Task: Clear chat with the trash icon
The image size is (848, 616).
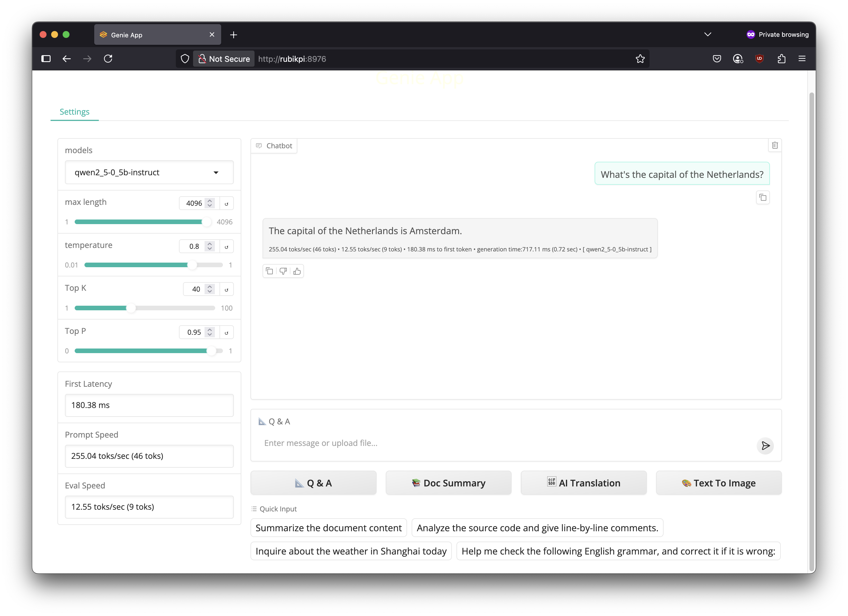Action: click(775, 145)
